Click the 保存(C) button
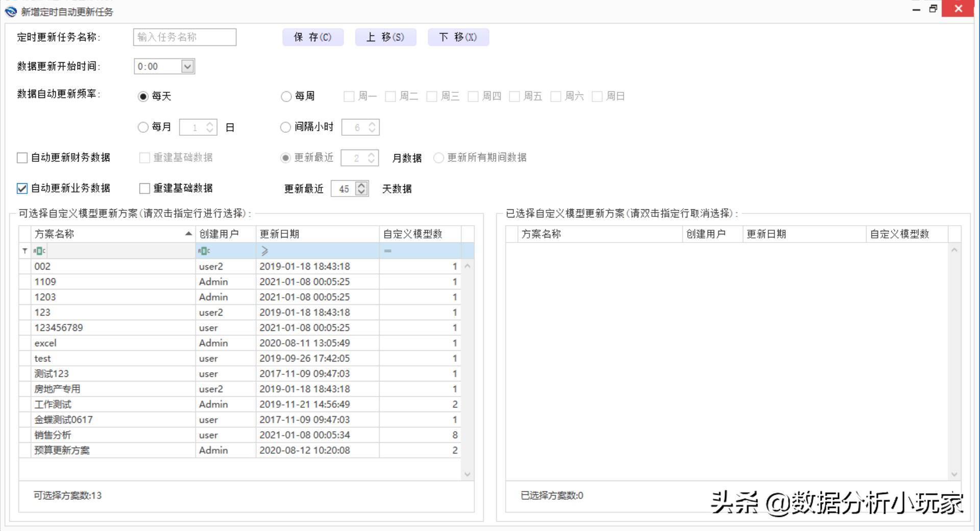Image resolution: width=980 pixels, height=531 pixels. (x=312, y=37)
